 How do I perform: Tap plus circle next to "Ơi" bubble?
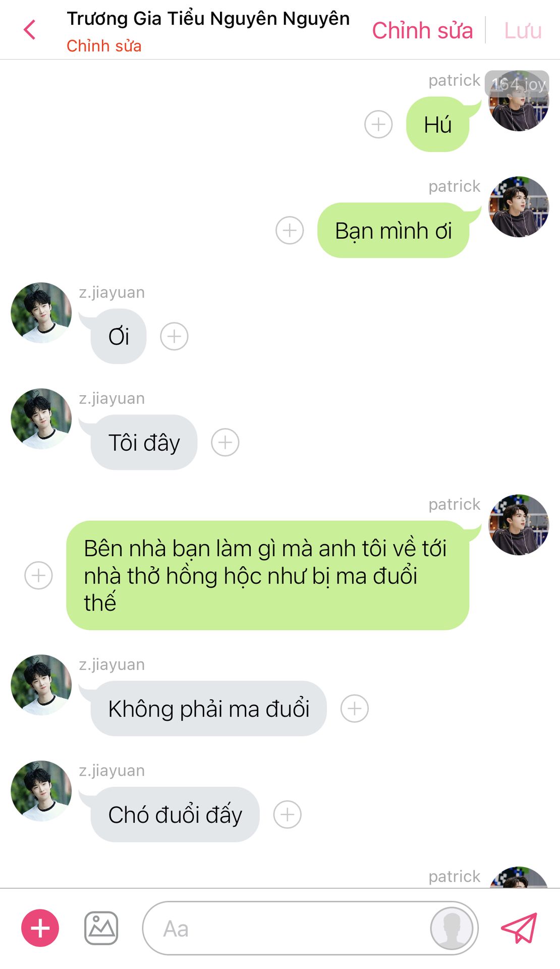(174, 336)
